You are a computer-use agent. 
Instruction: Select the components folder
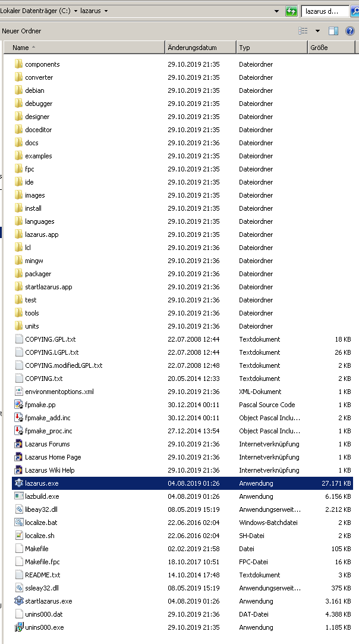42,64
